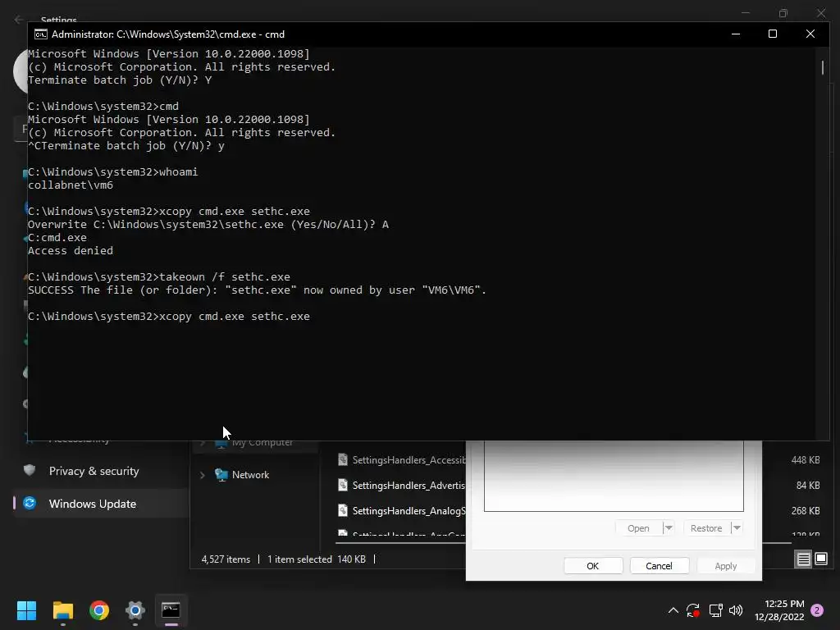Close the Command Prompt window
Viewport: 840px width, 630px height.
[810, 34]
